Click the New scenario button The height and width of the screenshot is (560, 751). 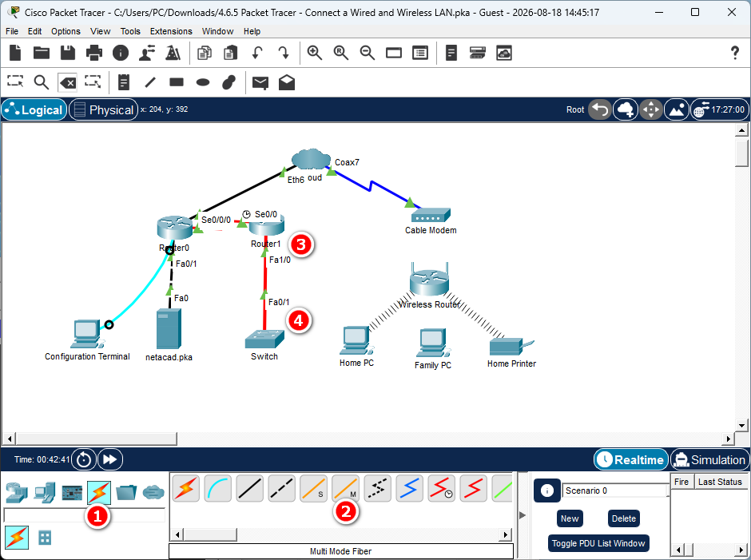pos(570,518)
